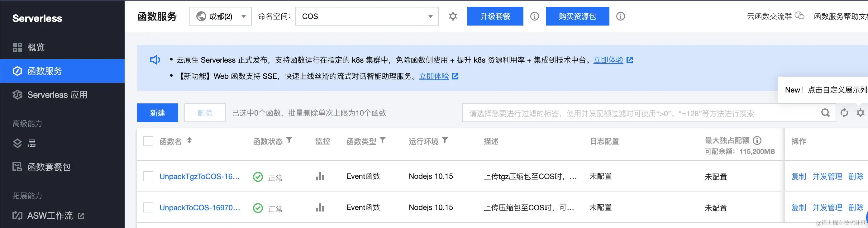Click the 层 stacked layers icon
The height and width of the screenshot is (228, 868).
pos(17,144)
